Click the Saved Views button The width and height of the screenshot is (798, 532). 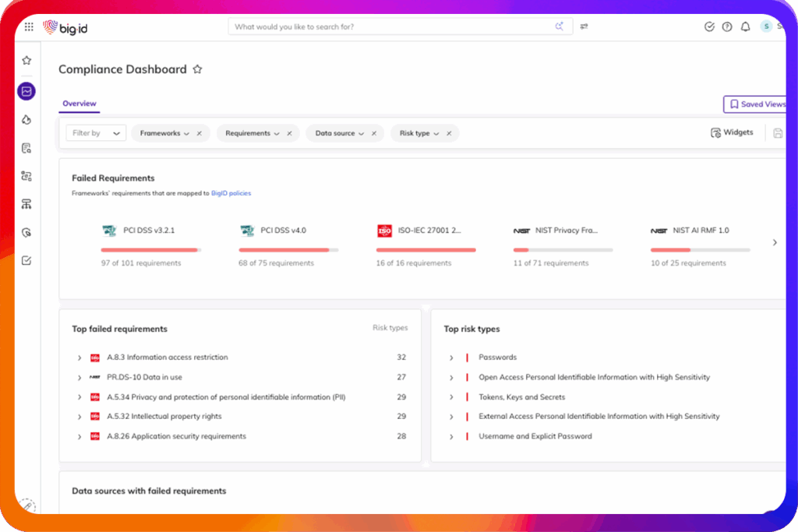click(756, 104)
